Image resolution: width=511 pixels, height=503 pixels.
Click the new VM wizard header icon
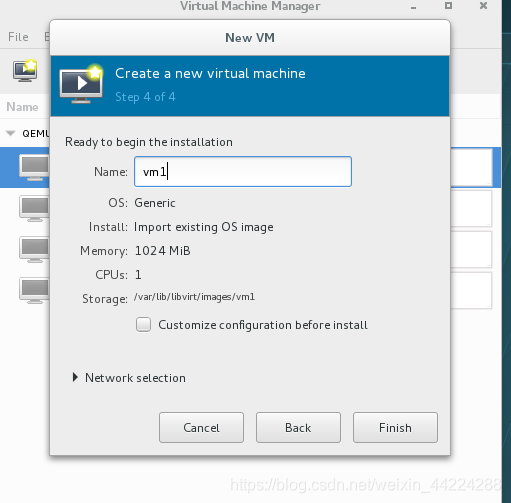click(81, 84)
